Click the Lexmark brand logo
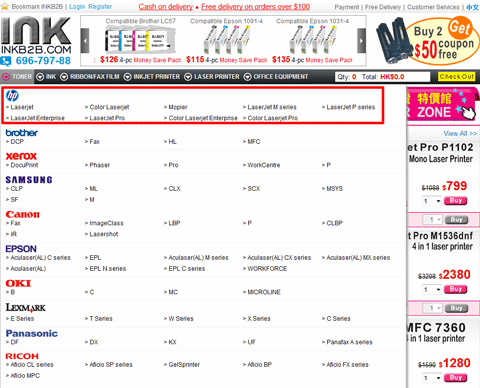480x388 pixels. (x=26, y=308)
